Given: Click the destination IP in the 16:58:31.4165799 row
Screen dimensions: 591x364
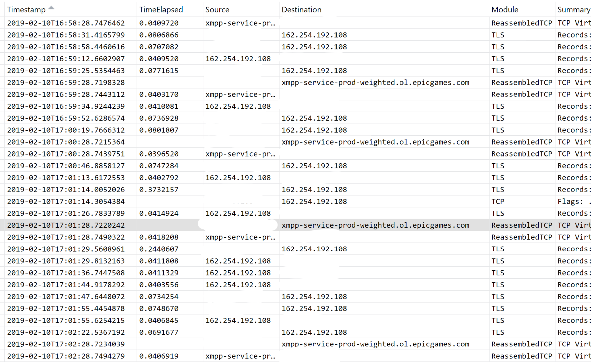Looking at the screenshot, I should (x=314, y=35).
